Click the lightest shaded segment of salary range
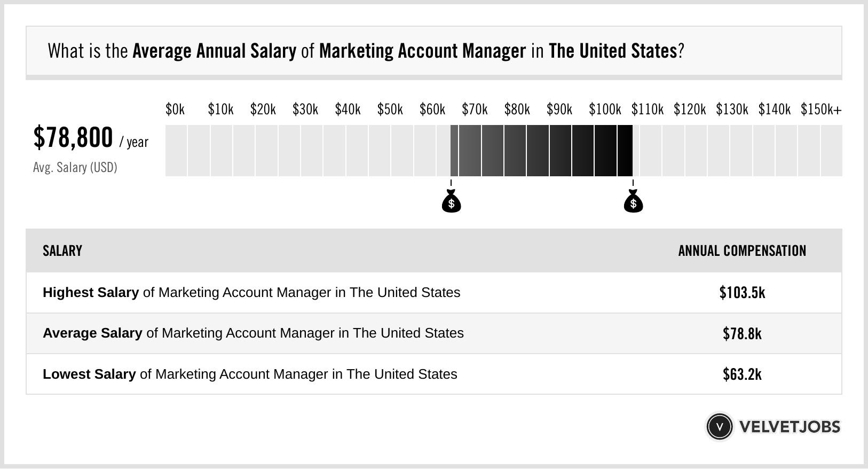This screenshot has width=868, height=469. (x=454, y=151)
